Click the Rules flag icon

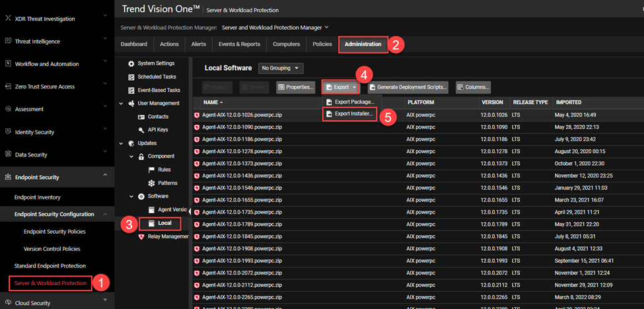click(x=151, y=170)
